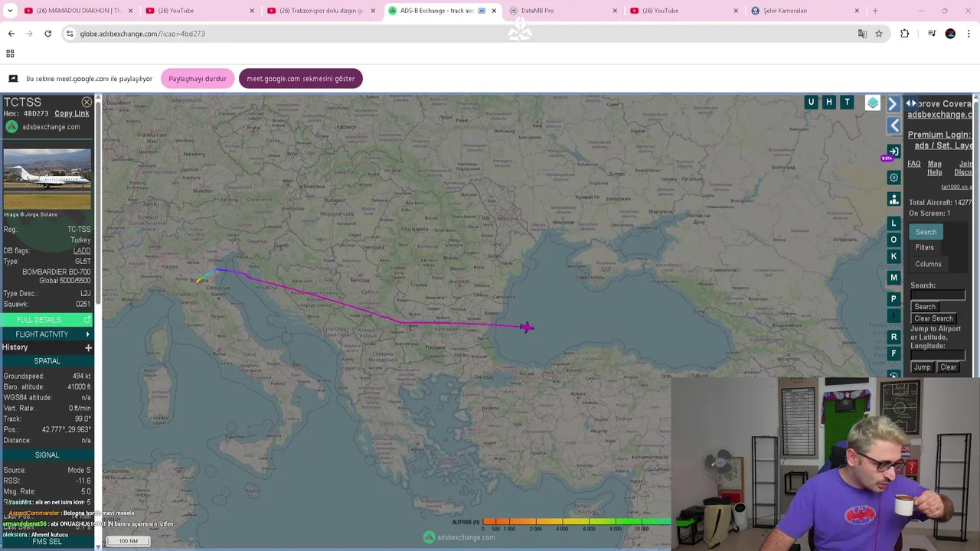Click the right chevron sidebar arrow
This screenshot has width=980, height=551.
(893, 103)
